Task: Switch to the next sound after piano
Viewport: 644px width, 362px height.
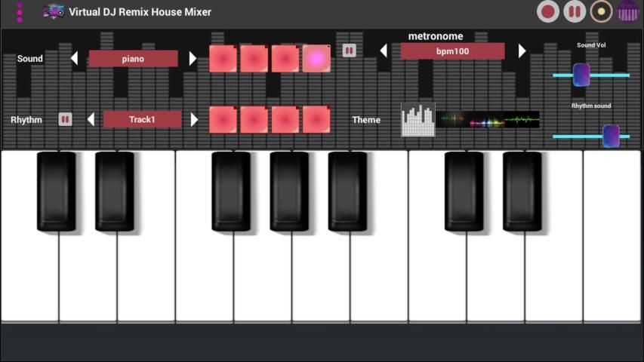Action: 193,59
